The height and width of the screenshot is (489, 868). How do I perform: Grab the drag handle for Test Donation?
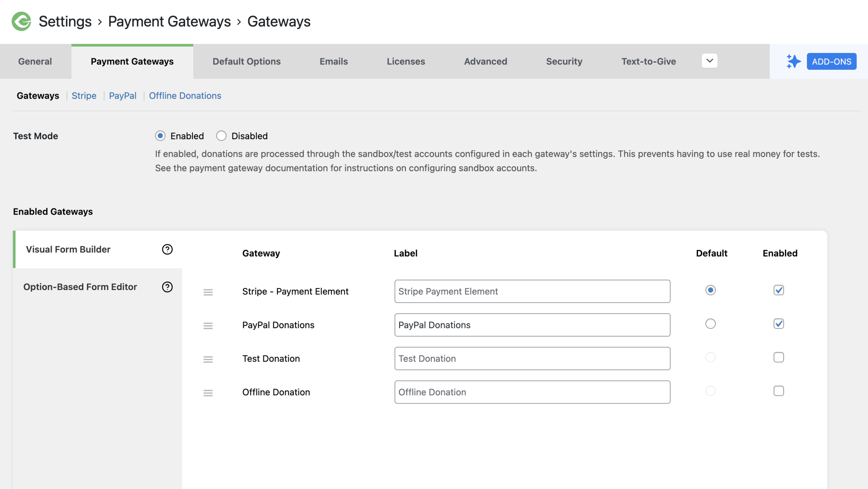pyautogui.click(x=208, y=359)
